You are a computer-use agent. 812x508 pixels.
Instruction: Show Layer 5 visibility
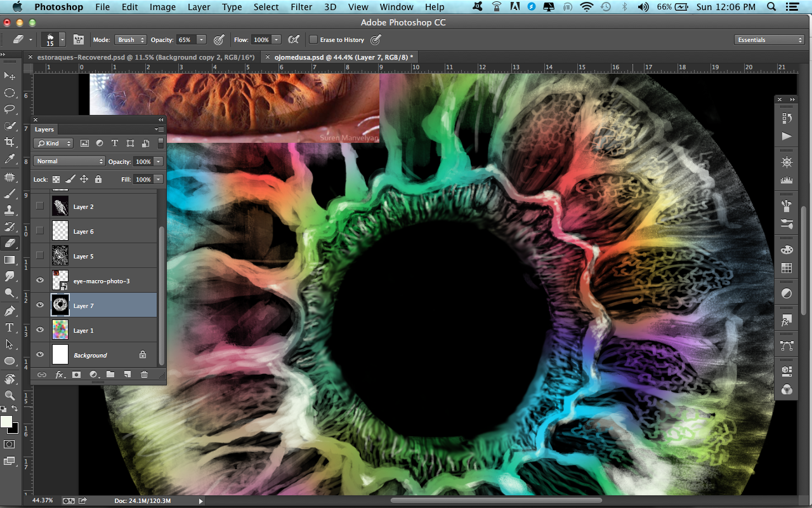click(40, 255)
